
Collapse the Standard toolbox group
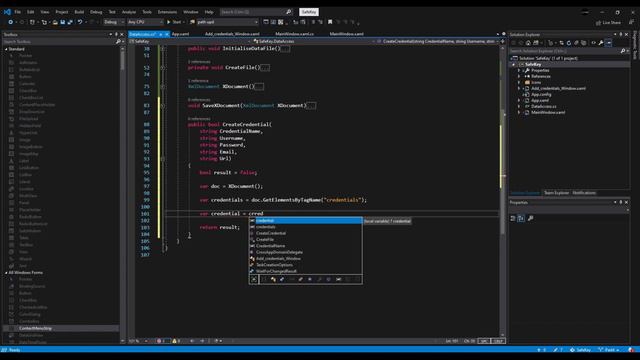[x=6, y=49]
